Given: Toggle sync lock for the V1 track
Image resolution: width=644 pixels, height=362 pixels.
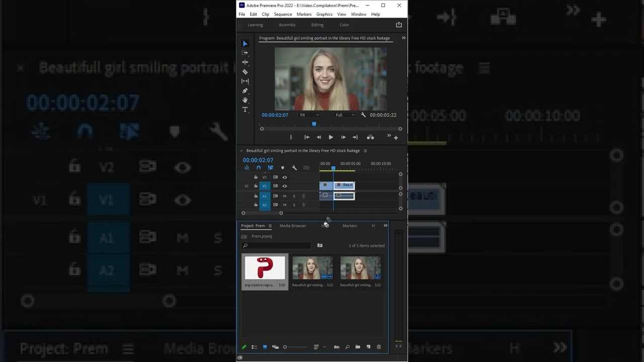Looking at the screenshot, I should [275, 186].
